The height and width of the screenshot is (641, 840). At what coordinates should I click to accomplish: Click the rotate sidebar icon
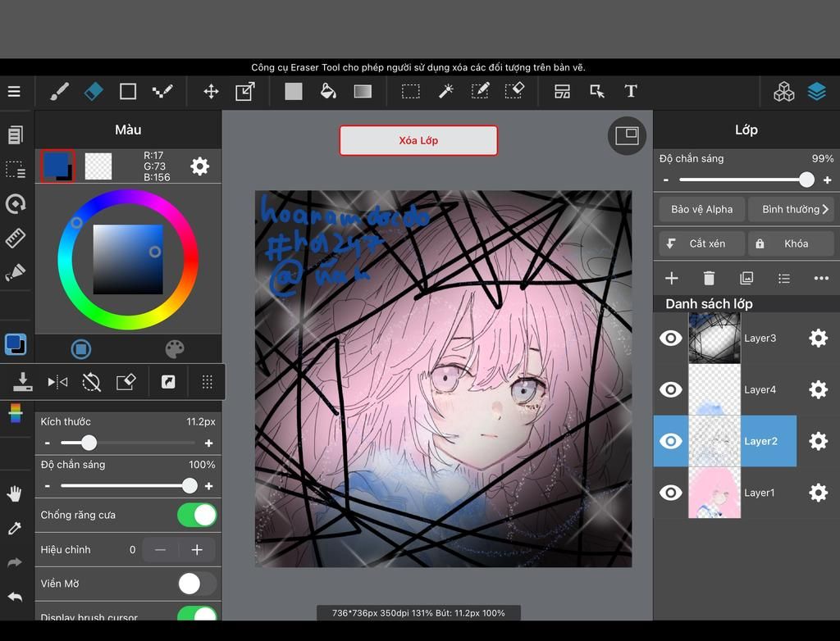point(16,204)
